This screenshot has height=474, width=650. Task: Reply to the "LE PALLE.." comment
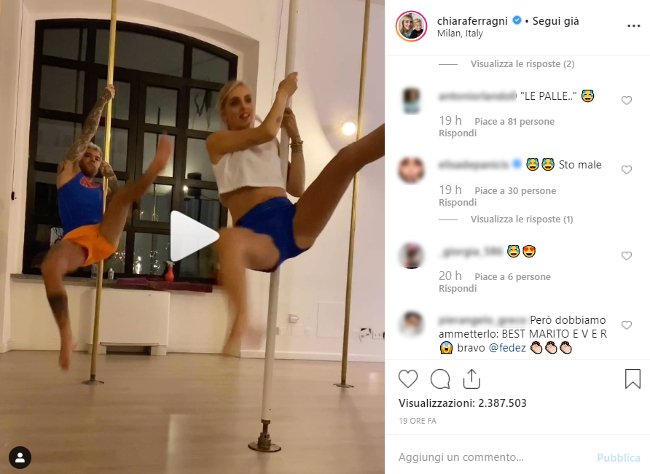coord(458,133)
